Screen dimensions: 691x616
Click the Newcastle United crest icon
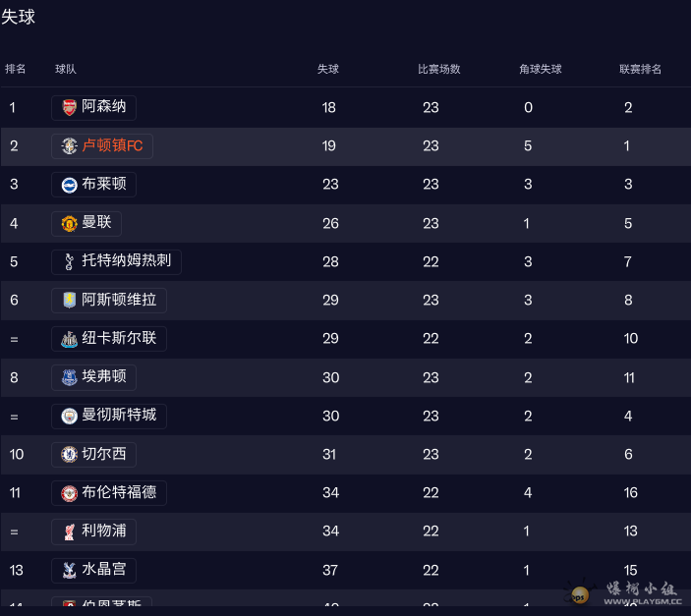pyautogui.click(x=69, y=339)
